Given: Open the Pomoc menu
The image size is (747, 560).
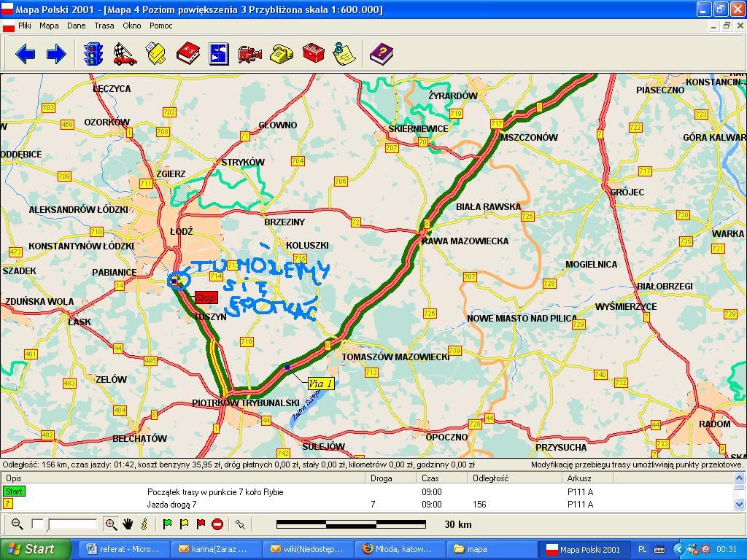Looking at the screenshot, I should point(161,26).
